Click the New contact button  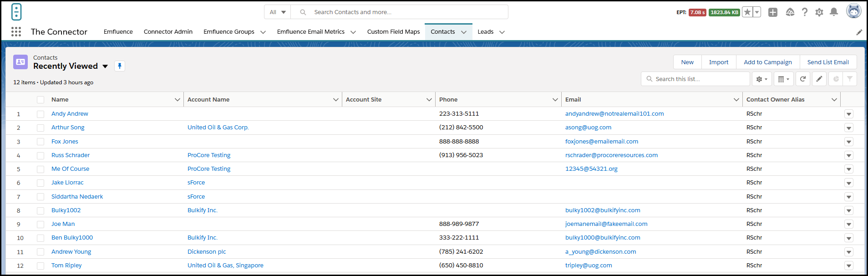687,62
